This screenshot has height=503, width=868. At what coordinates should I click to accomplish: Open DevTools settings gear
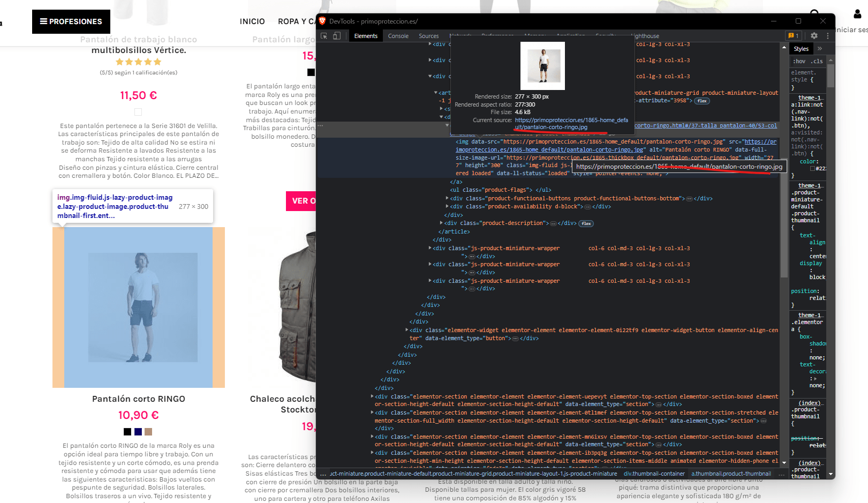(x=814, y=36)
